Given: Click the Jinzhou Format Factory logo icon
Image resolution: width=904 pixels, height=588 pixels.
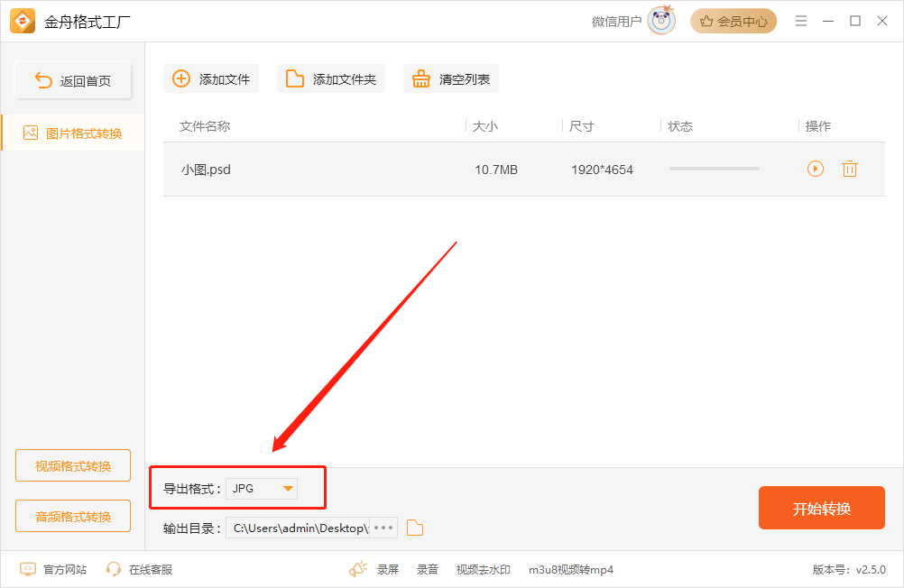Looking at the screenshot, I should (22, 20).
